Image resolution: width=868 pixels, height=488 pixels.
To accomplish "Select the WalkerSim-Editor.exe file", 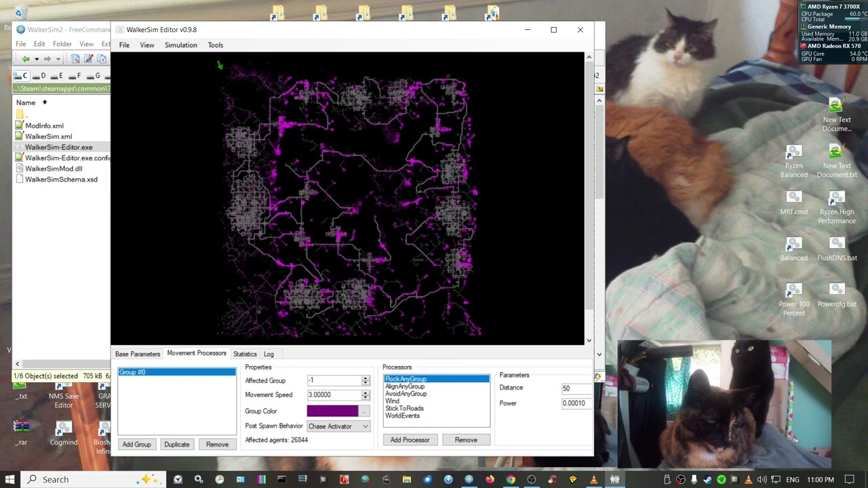I will point(58,147).
